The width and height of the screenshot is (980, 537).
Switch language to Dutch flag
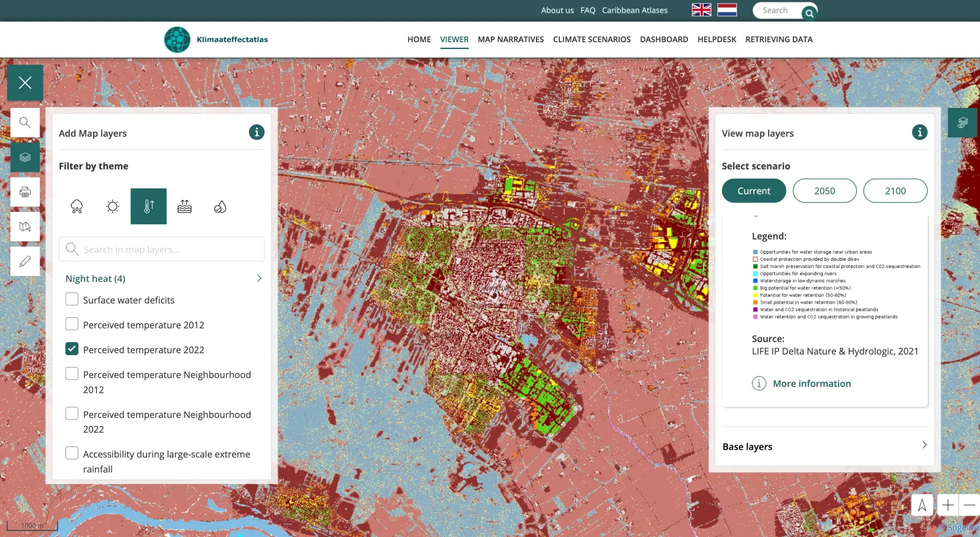click(727, 10)
